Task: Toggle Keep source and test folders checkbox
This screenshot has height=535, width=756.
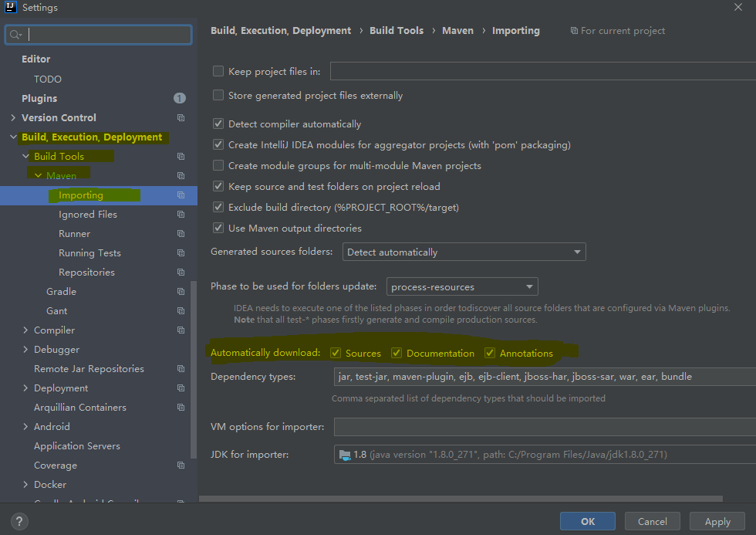Action: 218,186
